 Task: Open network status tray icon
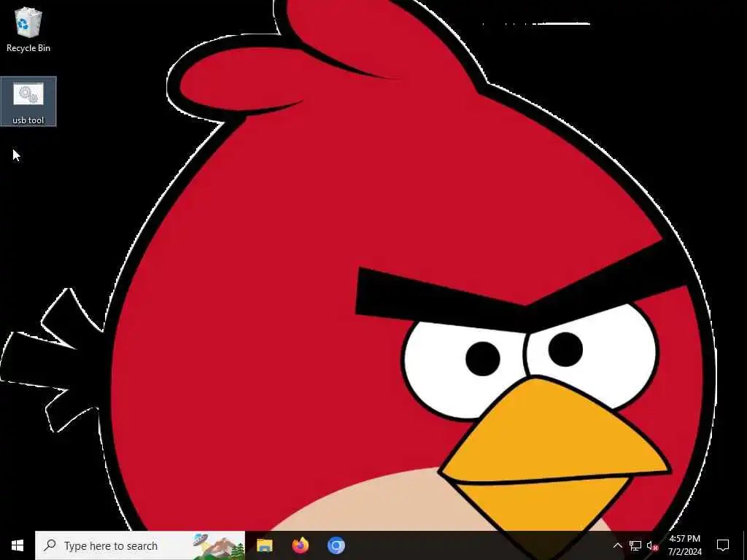coord(635,545)
